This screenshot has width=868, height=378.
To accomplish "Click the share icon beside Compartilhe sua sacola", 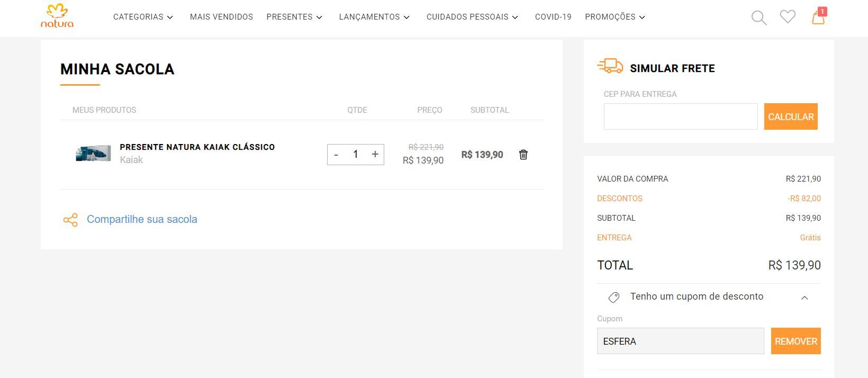I will (70, 220).
